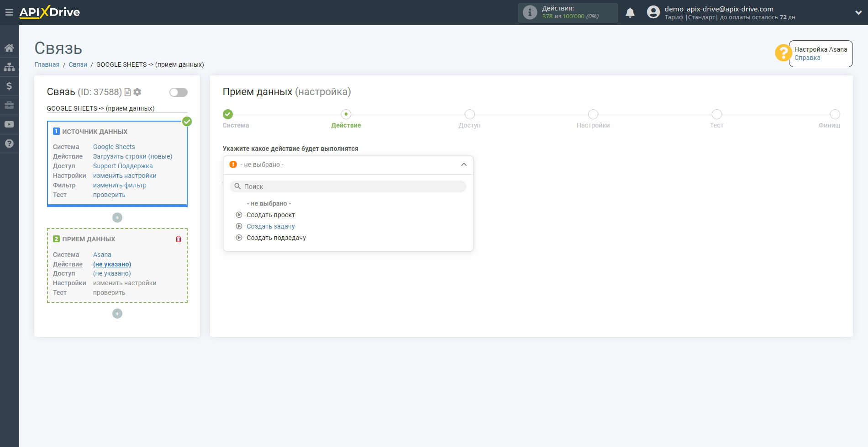This screenshot has height=447, width=868.
Task: Open the Google Sheets system link
Action: point(114,147)
